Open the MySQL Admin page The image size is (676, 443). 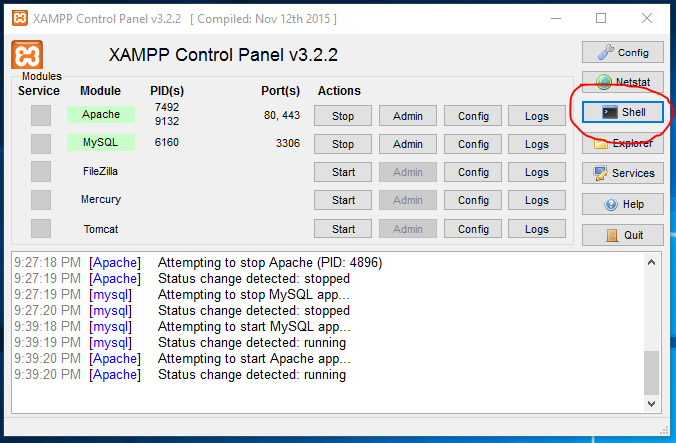(x=408, y=144)
